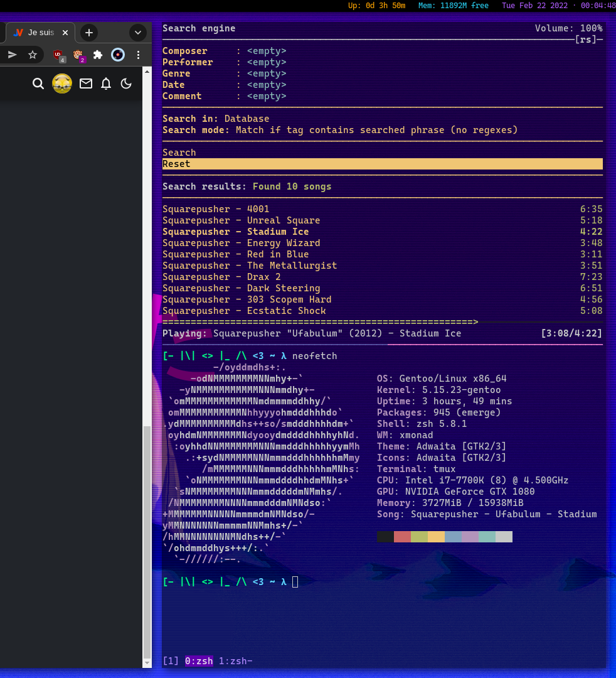Open the browser three-dot menu
The height and width of the screenshot is (678, 616).
coord(138,55)
